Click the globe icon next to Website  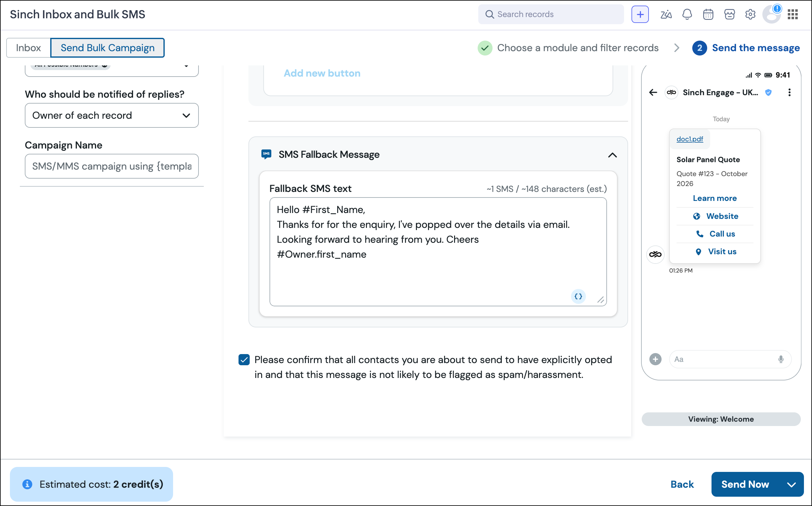coord(696,216)
